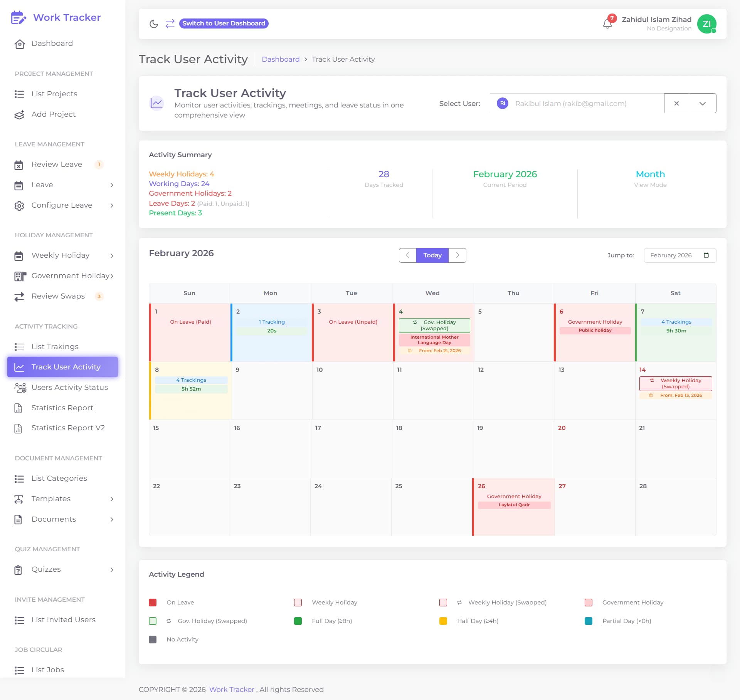The image size is (740, 700).
Task: Click the green Full Day legend swatch
Action: click(x=298, y=621)
